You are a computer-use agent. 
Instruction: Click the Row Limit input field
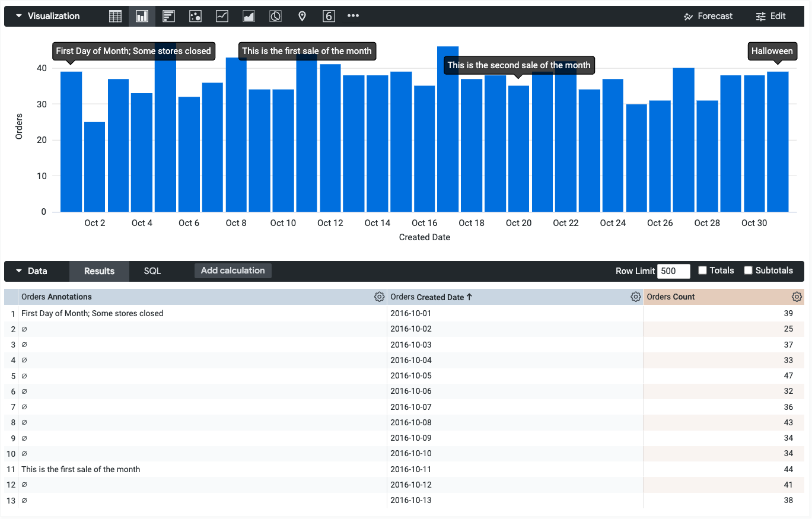(x=673, y=271)
